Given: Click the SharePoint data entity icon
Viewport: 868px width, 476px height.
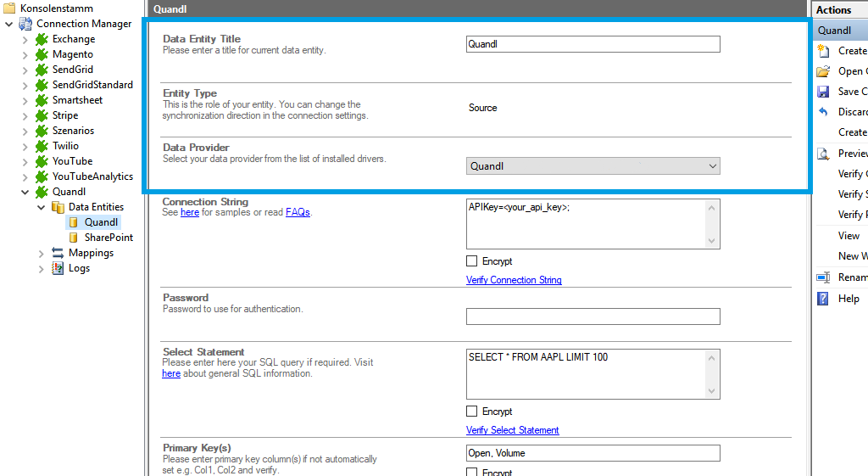Looking at the screenshot, I should point(74,238).
